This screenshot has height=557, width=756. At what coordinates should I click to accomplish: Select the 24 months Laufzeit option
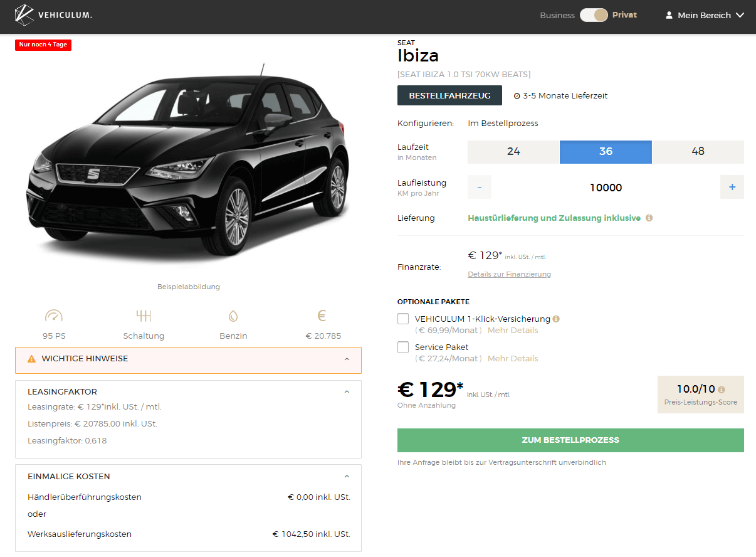[x=513, y=152]
